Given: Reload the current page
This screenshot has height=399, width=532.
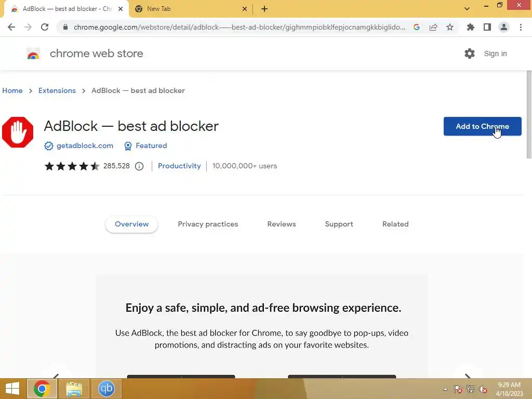Looking at the screenshot, I should point(45,27).
